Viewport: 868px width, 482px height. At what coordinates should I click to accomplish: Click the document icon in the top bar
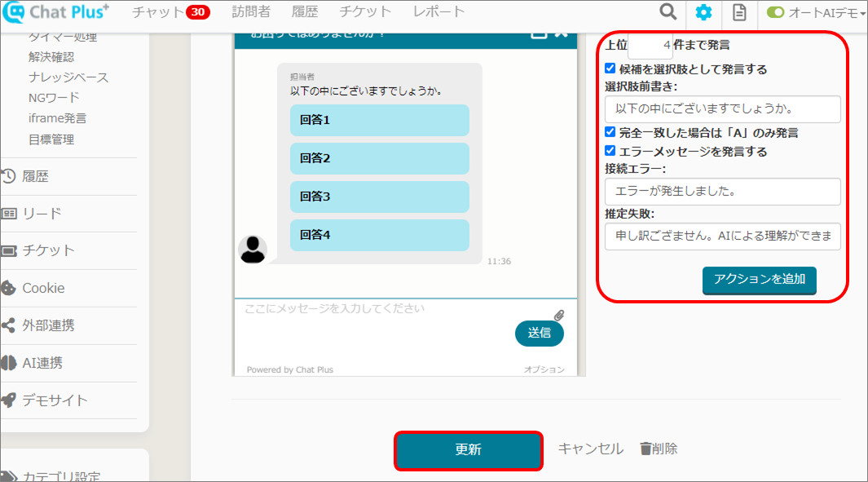point(738,12)
